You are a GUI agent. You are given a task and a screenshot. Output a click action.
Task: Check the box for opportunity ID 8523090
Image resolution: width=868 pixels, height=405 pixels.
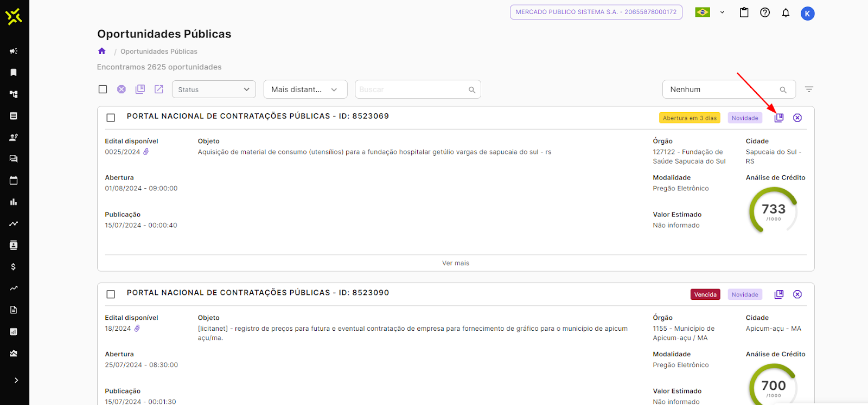[x=111, y=294]
